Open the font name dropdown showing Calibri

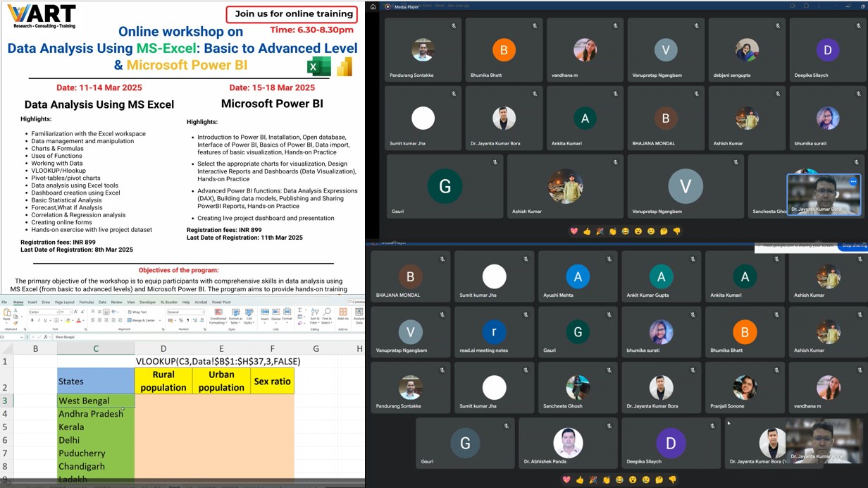[57, 312]
